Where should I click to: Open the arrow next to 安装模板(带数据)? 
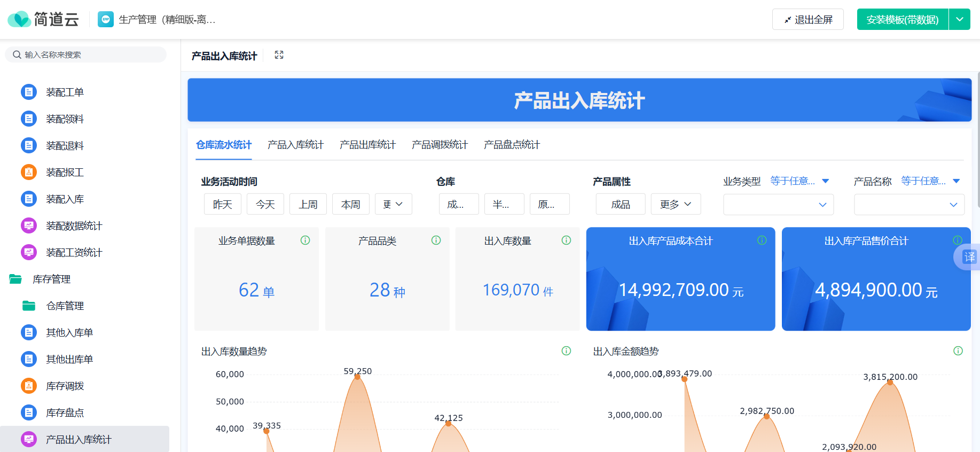pos(960,20)
